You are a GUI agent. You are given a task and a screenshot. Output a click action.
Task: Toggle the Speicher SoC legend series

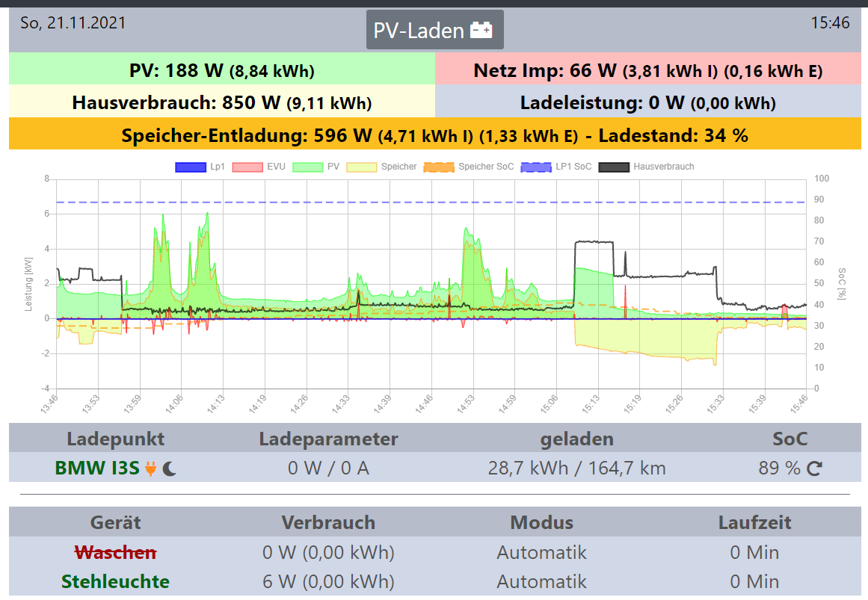468,167
